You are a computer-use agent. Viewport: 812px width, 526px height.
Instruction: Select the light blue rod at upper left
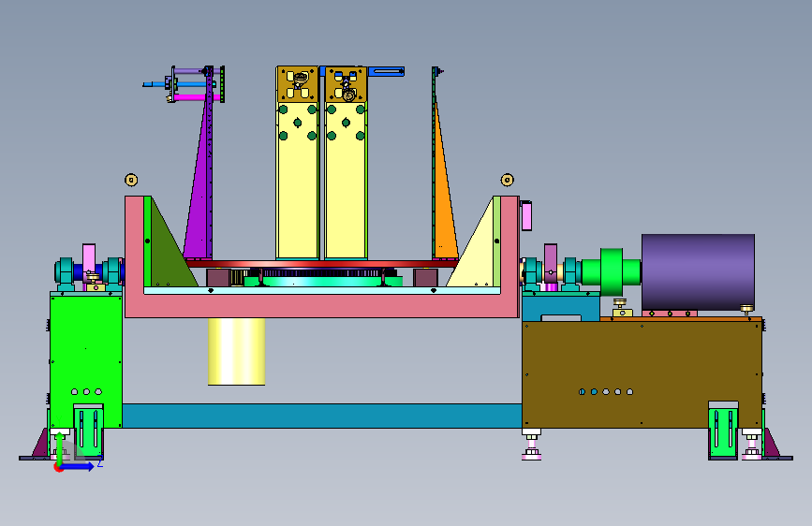pos(192,84)
